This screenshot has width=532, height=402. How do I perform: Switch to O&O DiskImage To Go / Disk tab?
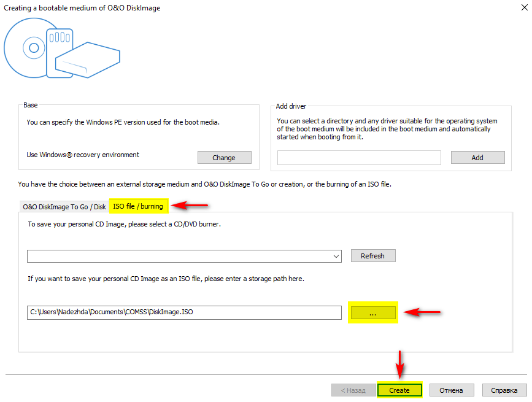(x=64, y=207)
